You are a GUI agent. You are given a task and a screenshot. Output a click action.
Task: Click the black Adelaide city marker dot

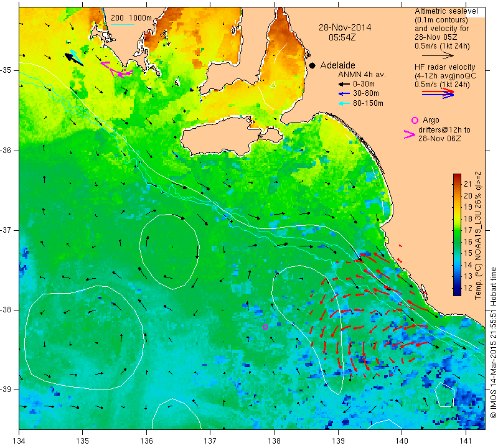click(x=312, y=65)
